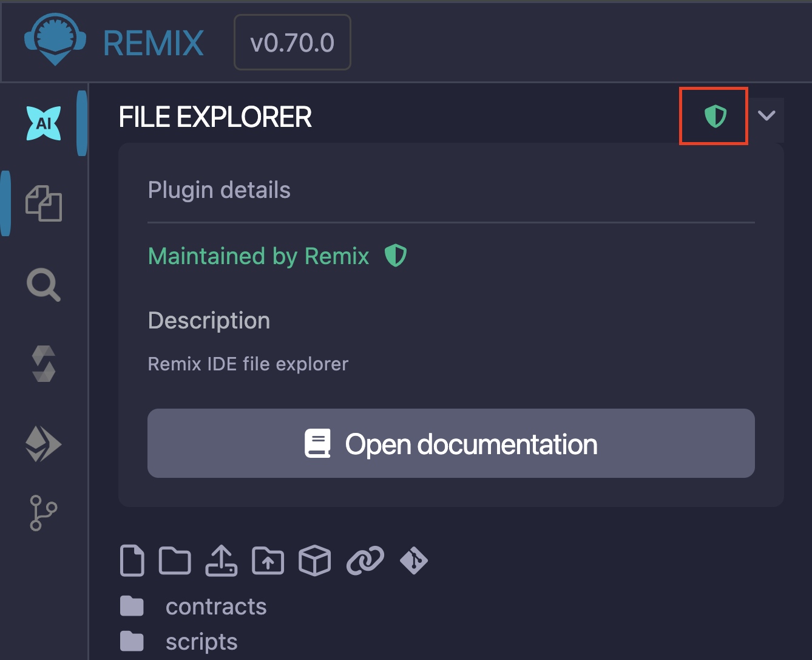This screenshot has width=812, height=660.
Task: Click the Description label
Action: click(209, 321)
